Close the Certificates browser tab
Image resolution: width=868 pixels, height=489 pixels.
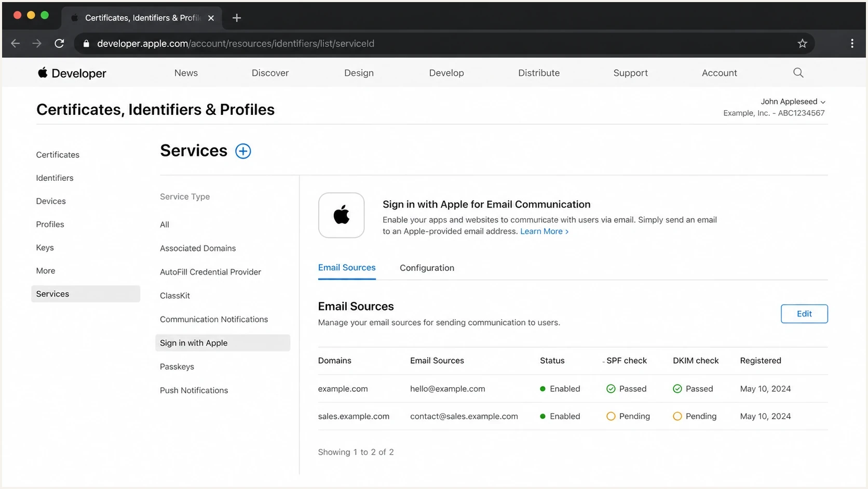click(x=211, y=18)
